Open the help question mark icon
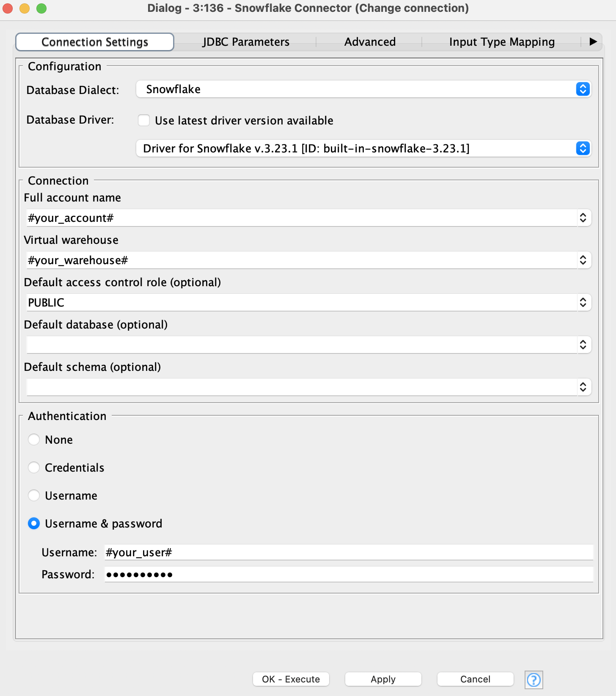 [533, 680]
